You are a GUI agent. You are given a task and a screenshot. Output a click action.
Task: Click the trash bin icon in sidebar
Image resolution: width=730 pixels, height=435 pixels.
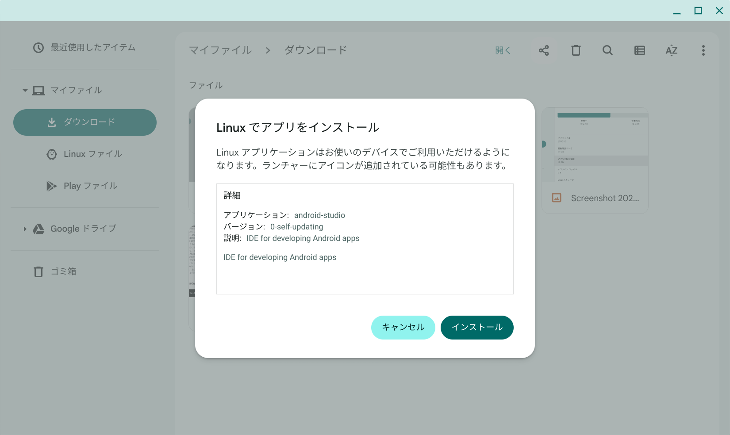click(x=38, y=272)
